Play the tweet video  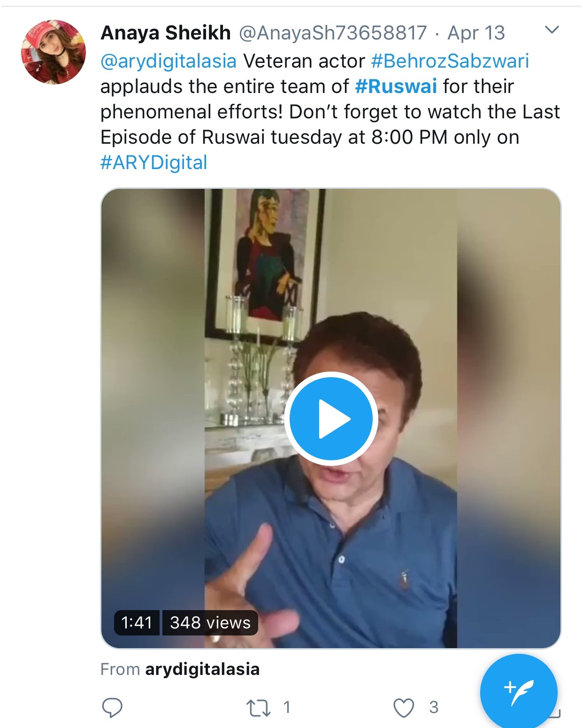(x=331, y=418)
